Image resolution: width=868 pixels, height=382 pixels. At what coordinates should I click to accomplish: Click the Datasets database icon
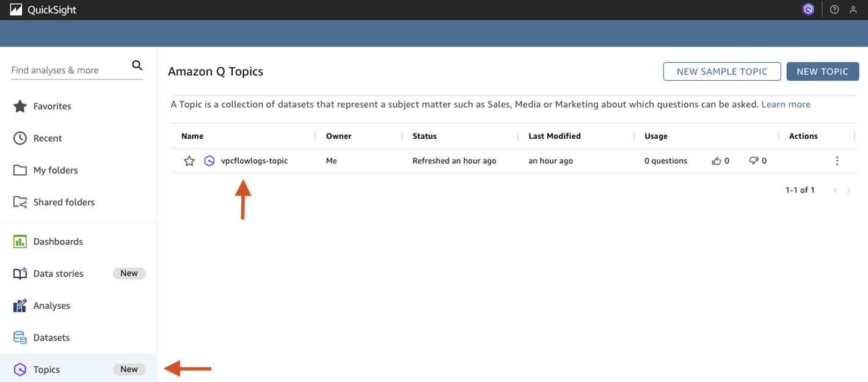click(x=20, y=337)
